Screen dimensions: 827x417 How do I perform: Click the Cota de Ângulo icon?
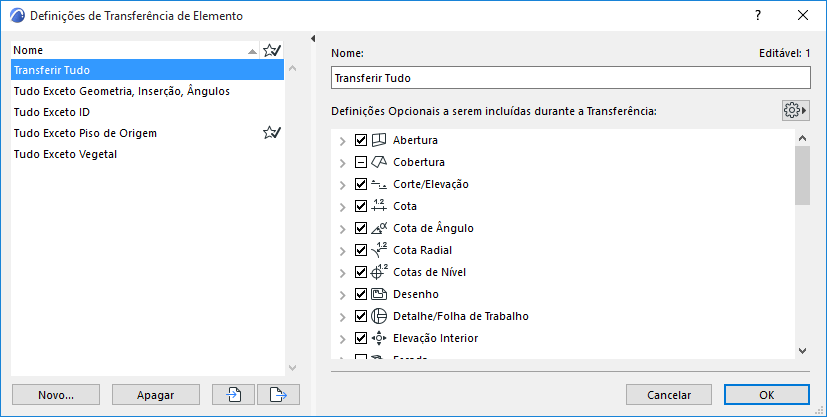378,228
